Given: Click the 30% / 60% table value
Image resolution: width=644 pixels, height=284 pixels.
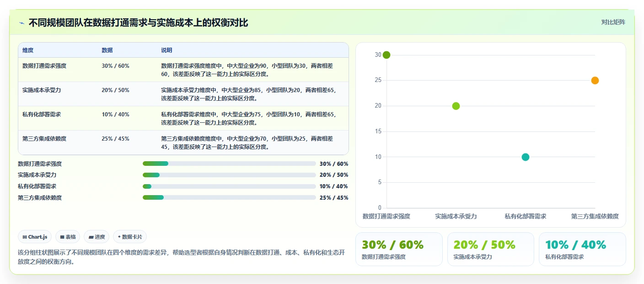Looking at the screenshot, I should pyautogui.click(x=115, y=66).
